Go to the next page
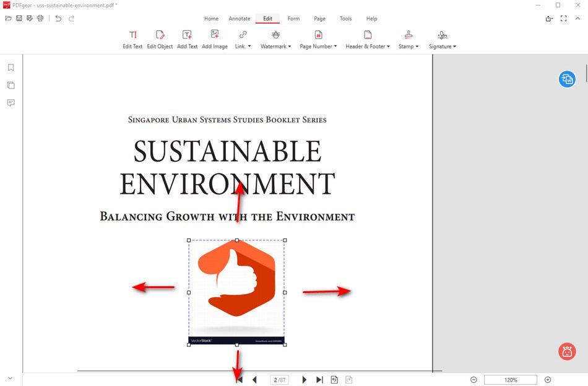This screenshot has width=588, height=386. (x=304, y=380)
